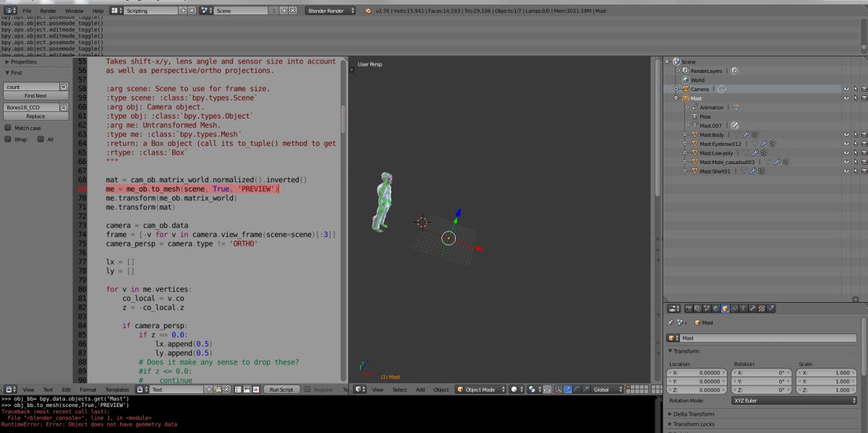Click the Scale Z value field
Viewport: 868px width, 433px height.
pos(827,391)
